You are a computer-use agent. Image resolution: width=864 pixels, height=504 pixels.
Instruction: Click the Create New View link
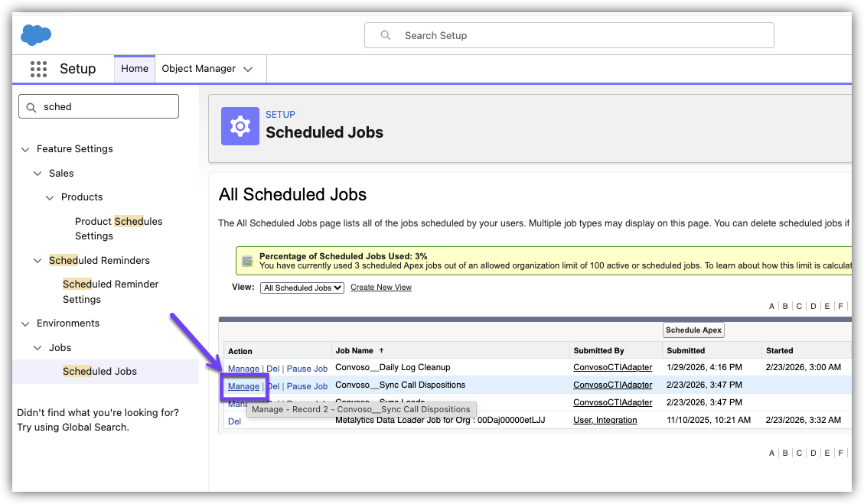(x=381, y=288)
